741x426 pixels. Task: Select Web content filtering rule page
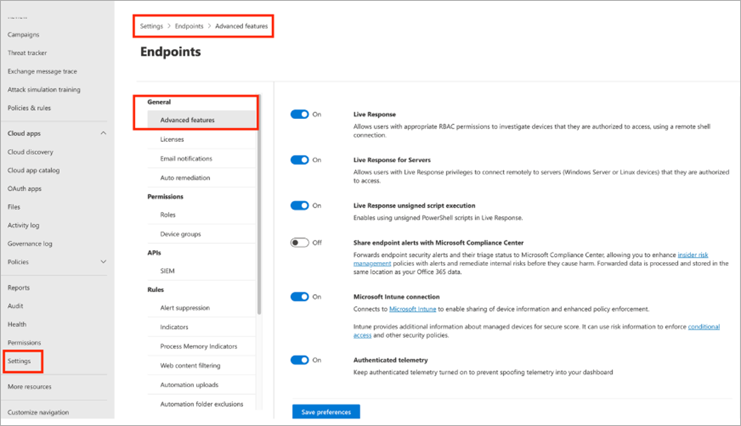192,365
